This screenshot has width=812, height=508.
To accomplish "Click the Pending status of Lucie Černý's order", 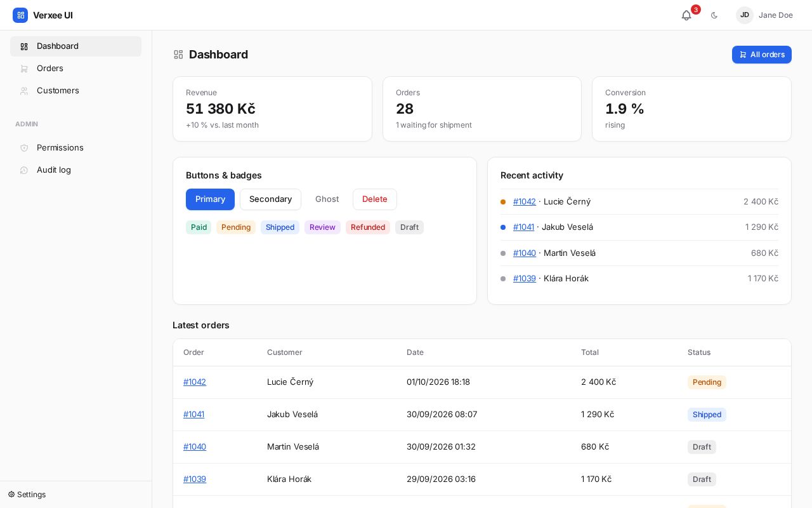I will pyautogui.click(x=707, y=382).
